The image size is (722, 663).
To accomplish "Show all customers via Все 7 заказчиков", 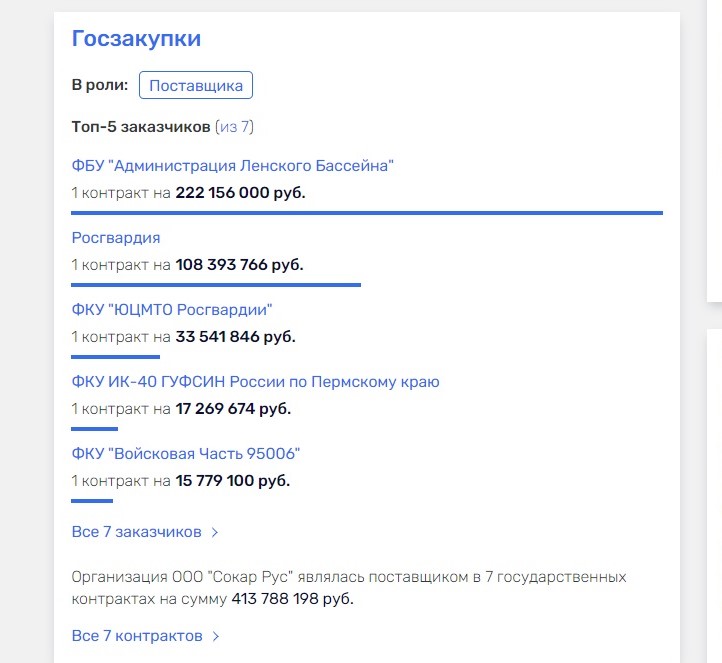I will 137,532.
